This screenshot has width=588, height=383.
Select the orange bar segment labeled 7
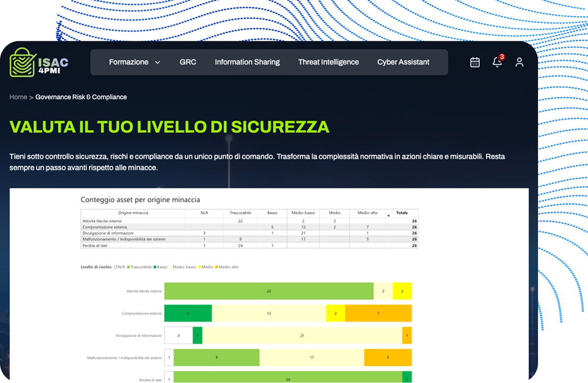pyautogui.click(x=378, y=313)
